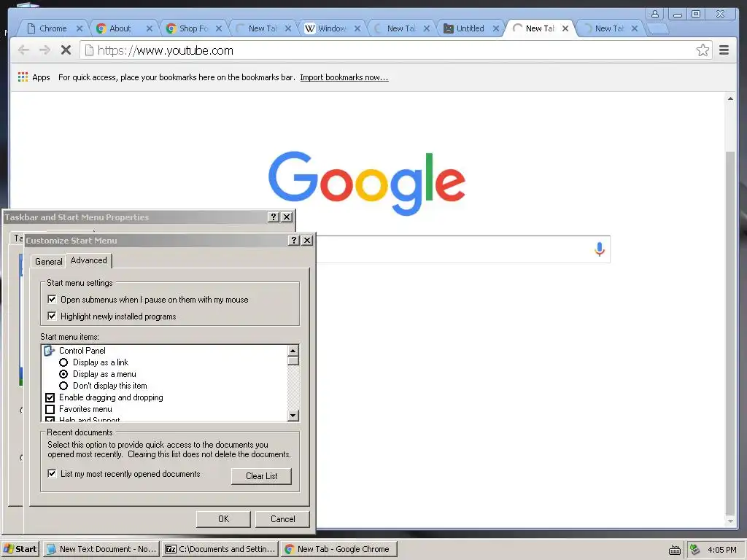Click Chrome's forward navigation arrow
This screenshot has width=747, height=560.
(44, 50)
